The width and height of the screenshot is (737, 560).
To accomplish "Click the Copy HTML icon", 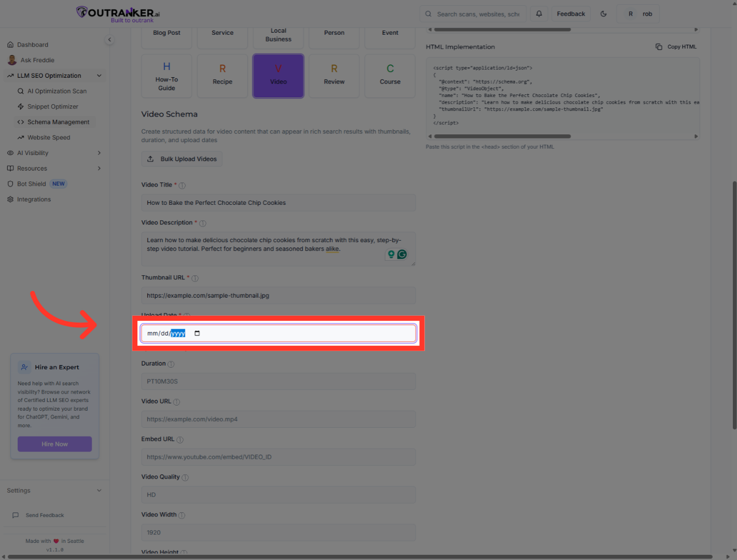I will click(658, 46).
